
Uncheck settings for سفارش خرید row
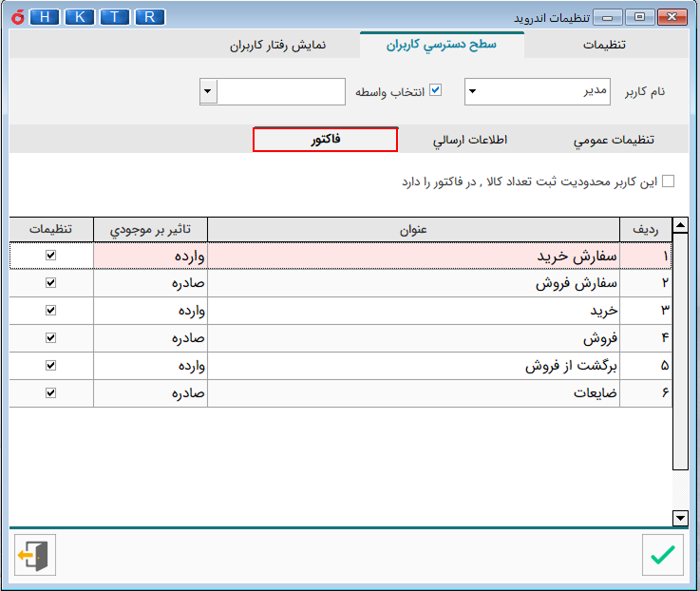click(51, 256)
